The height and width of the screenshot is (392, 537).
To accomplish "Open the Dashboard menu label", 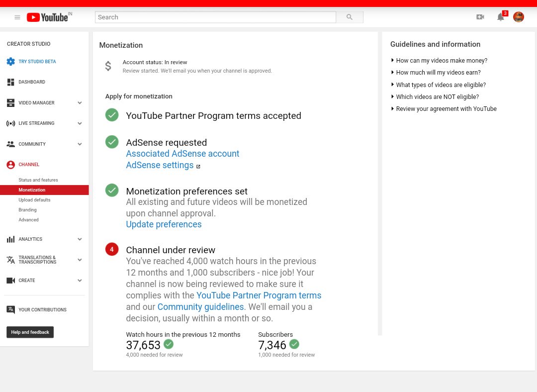I will click(x=32, y=82).
